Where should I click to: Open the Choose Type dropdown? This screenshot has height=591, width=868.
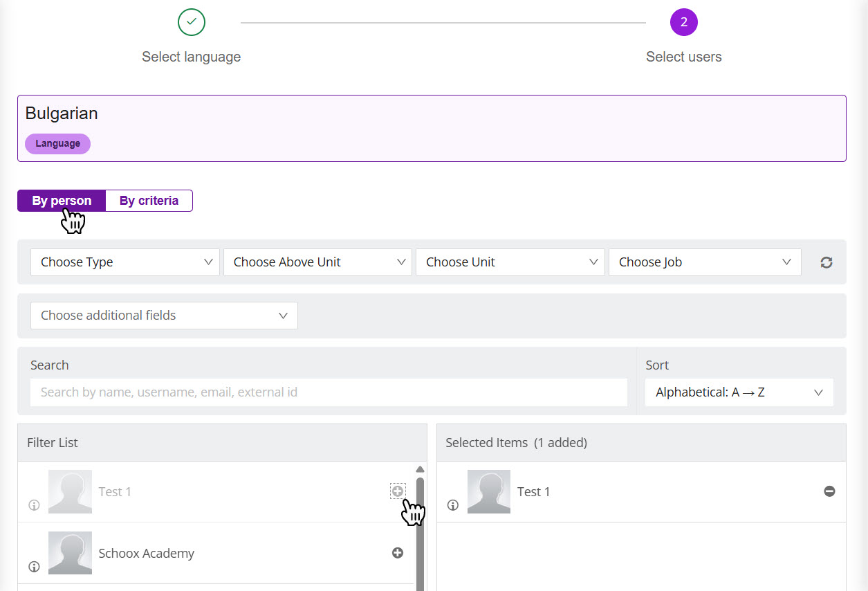click(x=125, y=262)
